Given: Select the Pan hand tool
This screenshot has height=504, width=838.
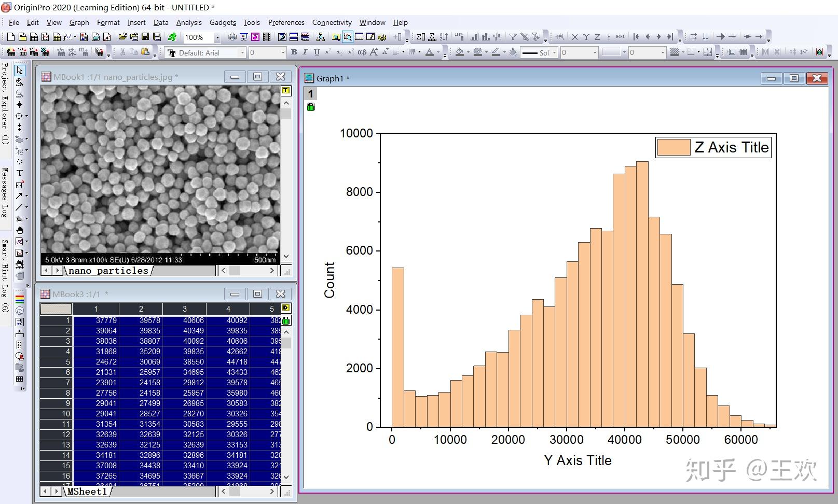Looking at the screenshot, I should (20, 230).
